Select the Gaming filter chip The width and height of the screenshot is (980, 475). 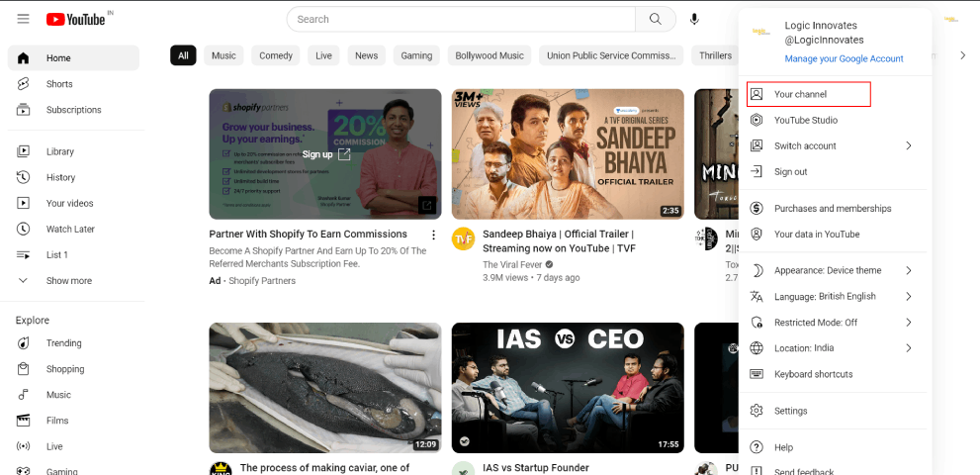(416, 55)
